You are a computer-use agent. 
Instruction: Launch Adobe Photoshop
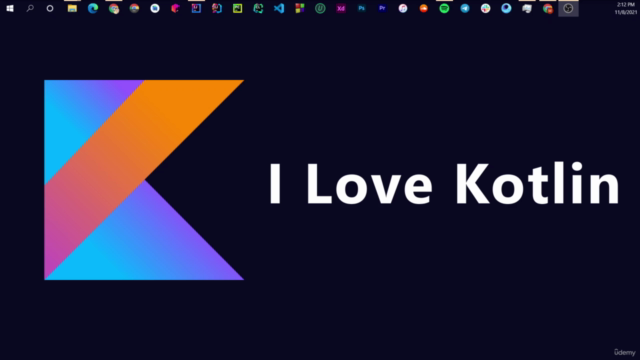362,8
